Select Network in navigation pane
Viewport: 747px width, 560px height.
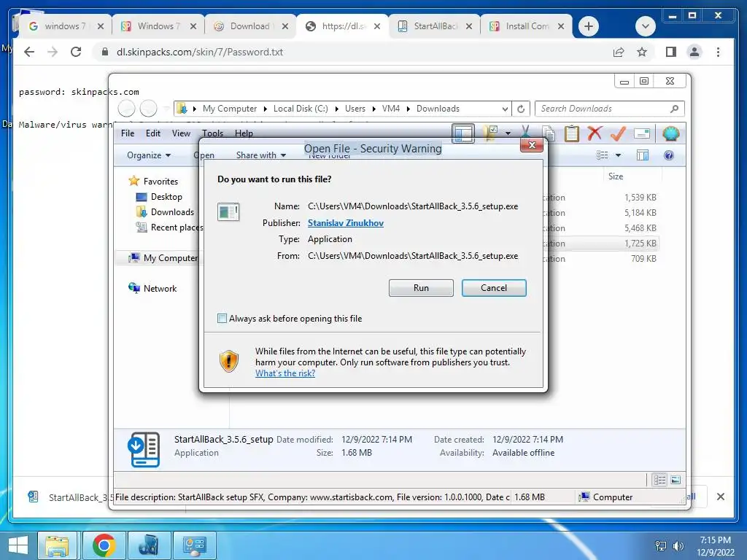(x=160, y=288)
